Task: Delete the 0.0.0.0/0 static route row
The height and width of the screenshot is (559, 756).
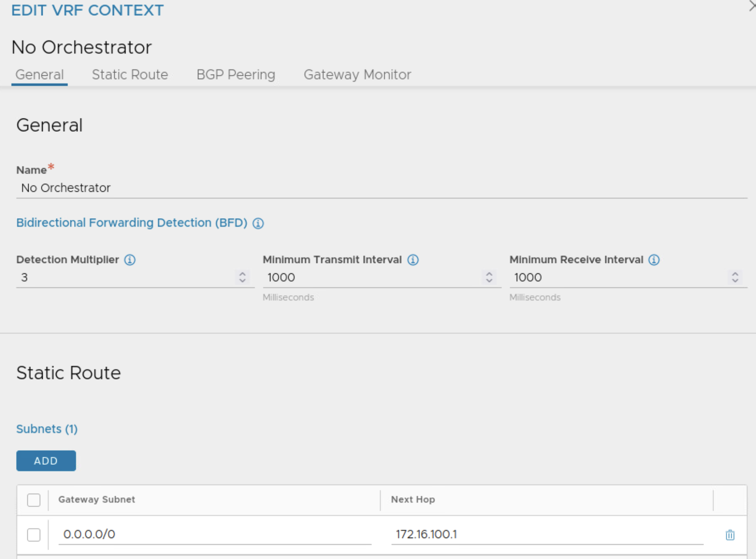Action: [x=730, y=535]
